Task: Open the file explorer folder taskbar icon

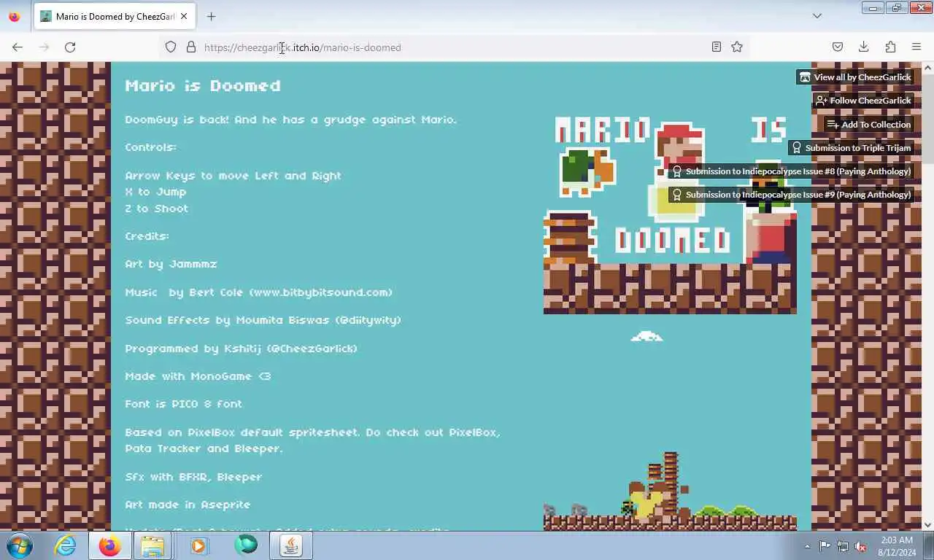Action: 153,545
